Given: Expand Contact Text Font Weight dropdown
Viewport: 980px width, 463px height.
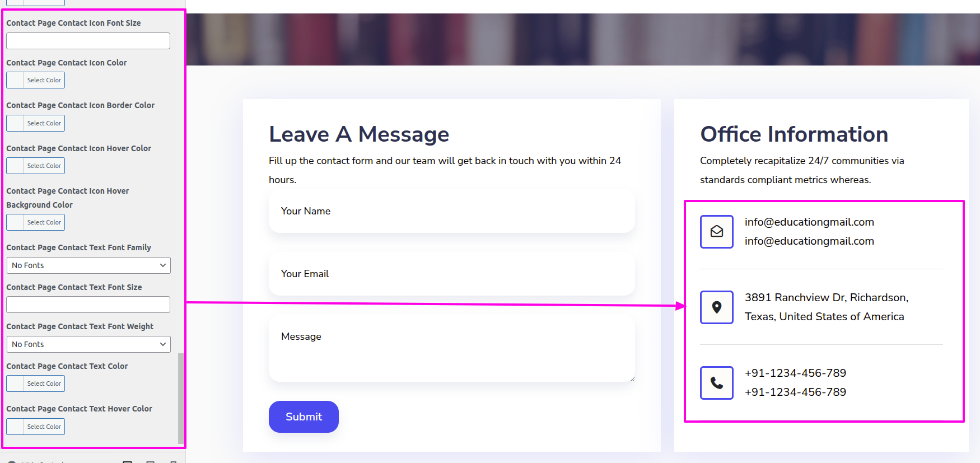Looking at the screenshot, I should pos(88,344).
